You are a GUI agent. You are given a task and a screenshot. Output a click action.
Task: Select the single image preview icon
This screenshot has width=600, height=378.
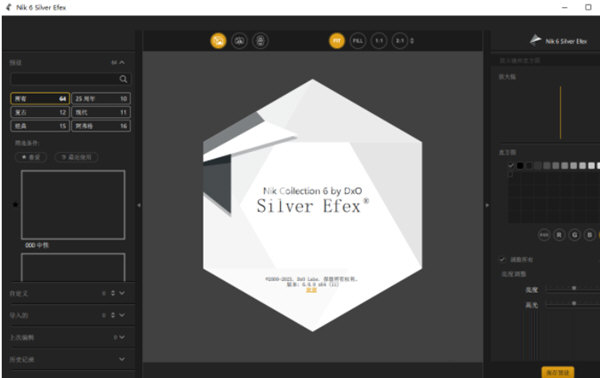218,41
